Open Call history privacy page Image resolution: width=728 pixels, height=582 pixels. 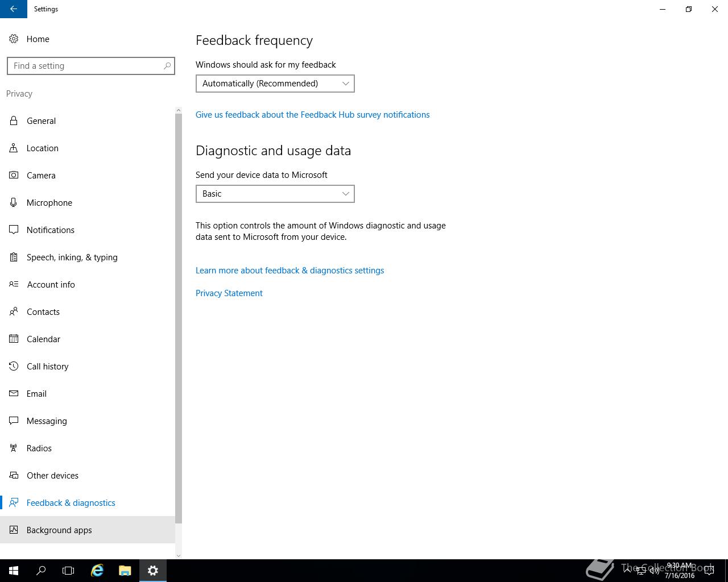[88, 367]
